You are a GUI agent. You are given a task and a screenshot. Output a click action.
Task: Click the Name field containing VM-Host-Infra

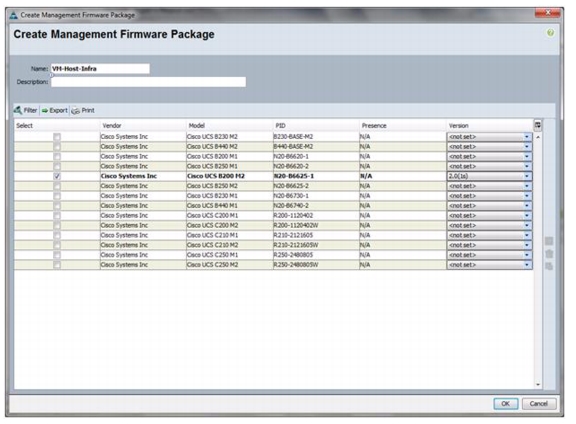coord(100,69)
